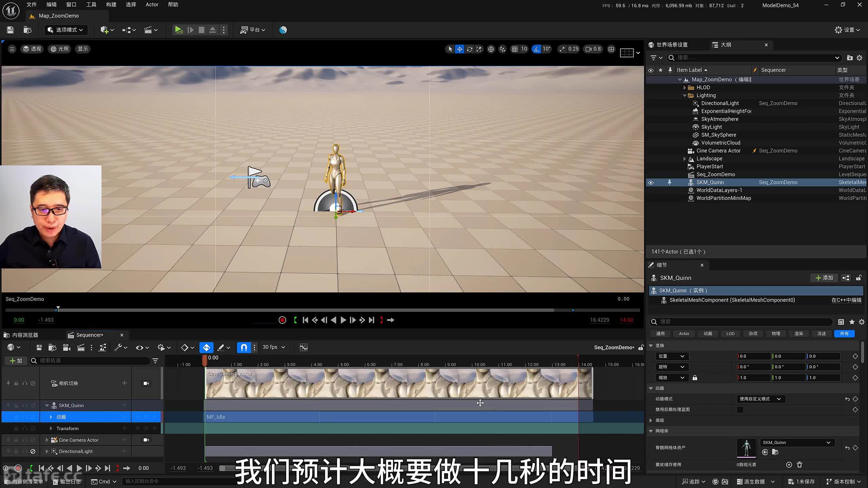This screenshot has height=488, width=868.
Task: Click the 加 add track button in Sequencer
Action: 16,361
